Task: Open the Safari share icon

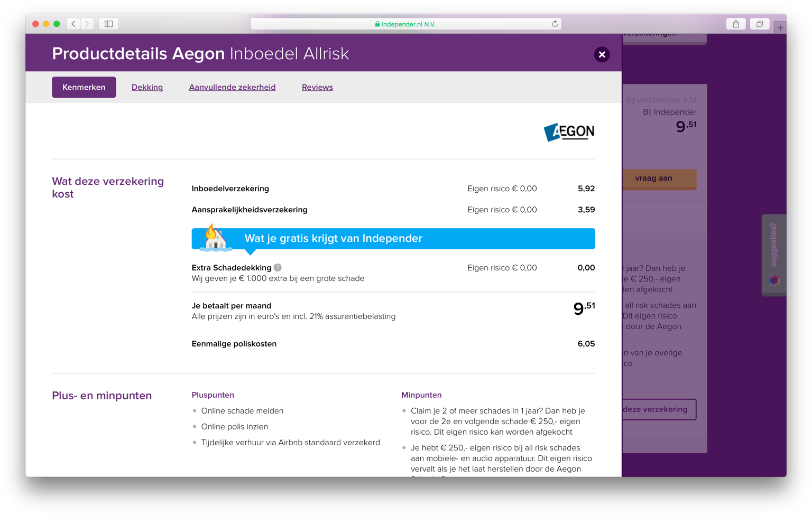Action: point(736,24)
